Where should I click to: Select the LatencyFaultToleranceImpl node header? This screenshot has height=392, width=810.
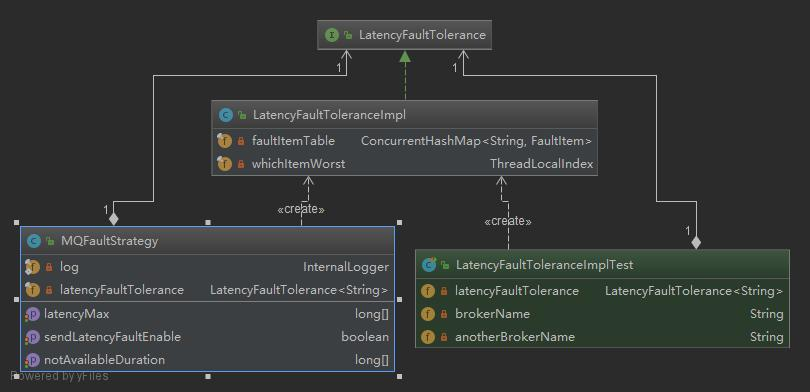[404, 115]
